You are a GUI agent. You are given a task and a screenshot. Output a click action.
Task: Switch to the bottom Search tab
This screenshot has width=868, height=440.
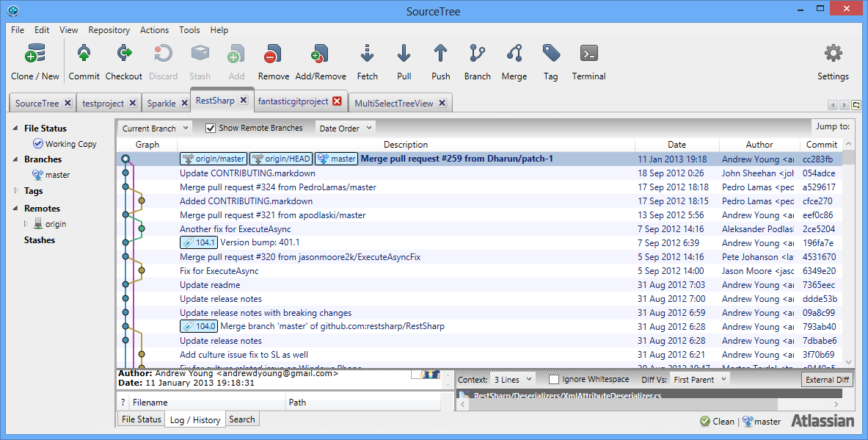click(242, 419)
